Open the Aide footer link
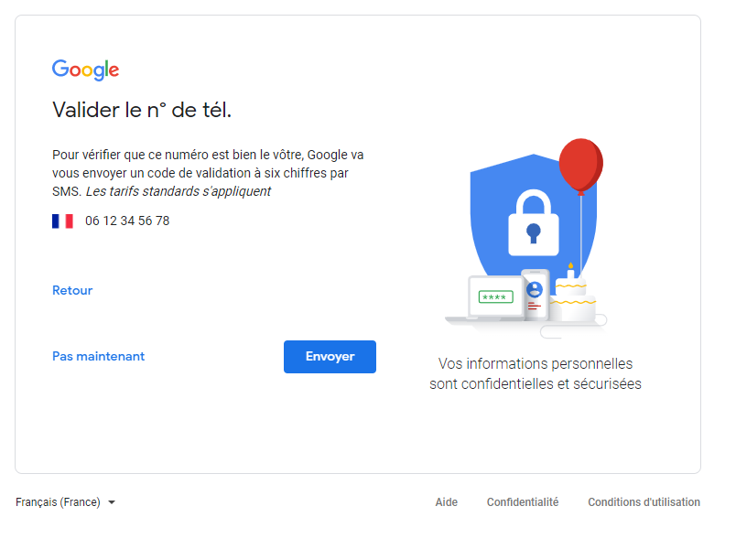Viewport: 736px width, 560px height. click(x=447, y=502)
